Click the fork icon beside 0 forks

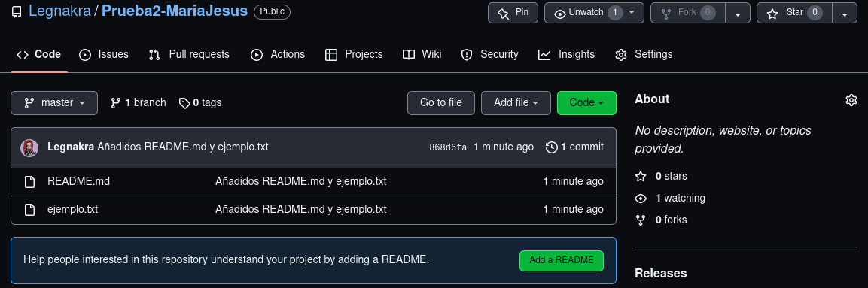pos(641,220)
